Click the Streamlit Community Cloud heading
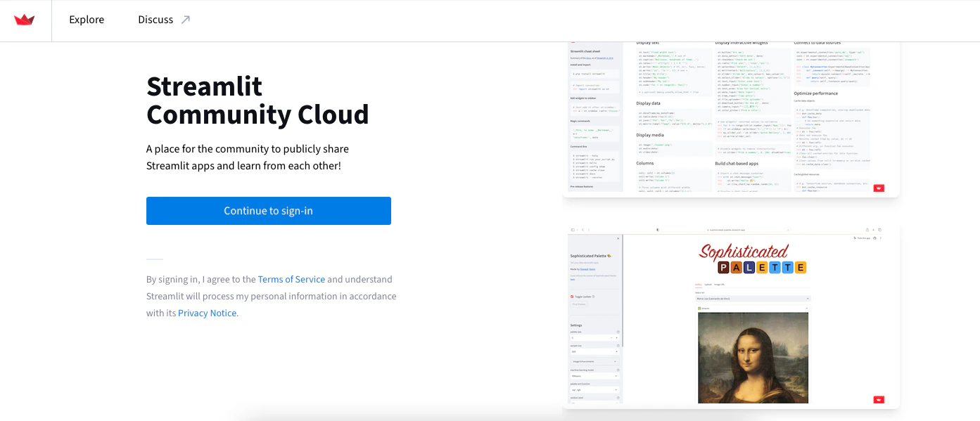The height and width of the screenshot is (421, 980). pos(257,100)
